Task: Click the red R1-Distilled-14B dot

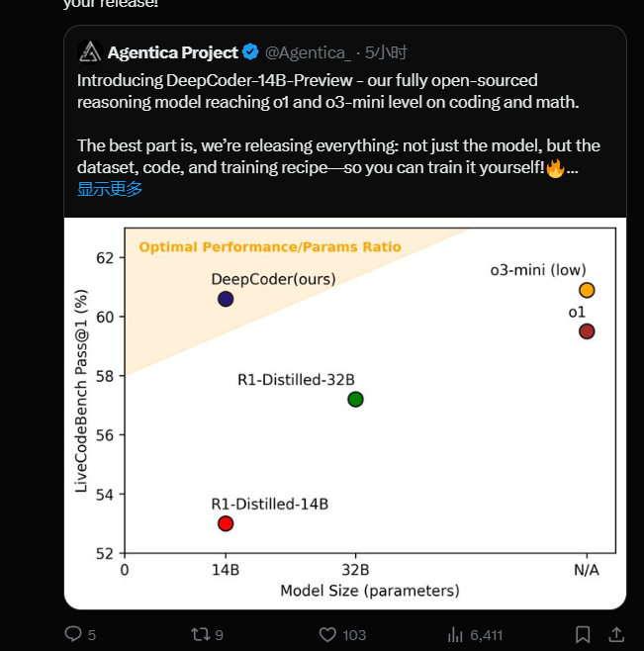Action: tap(226, 523)
